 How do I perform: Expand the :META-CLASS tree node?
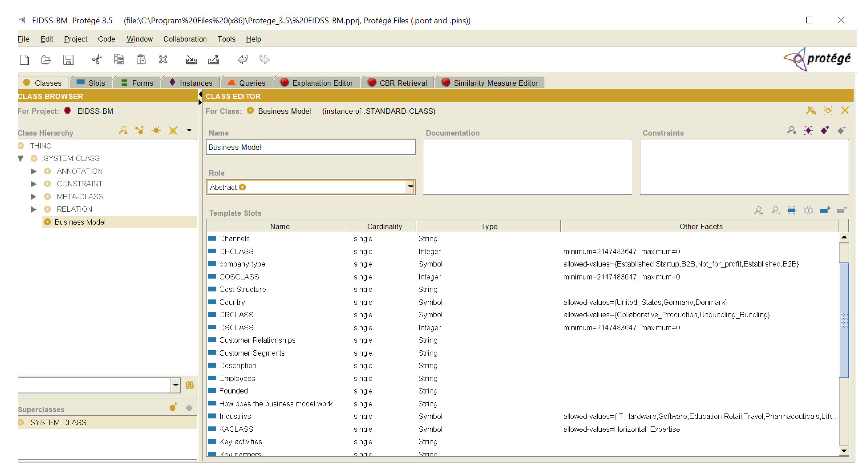click(x=33, y=197)
